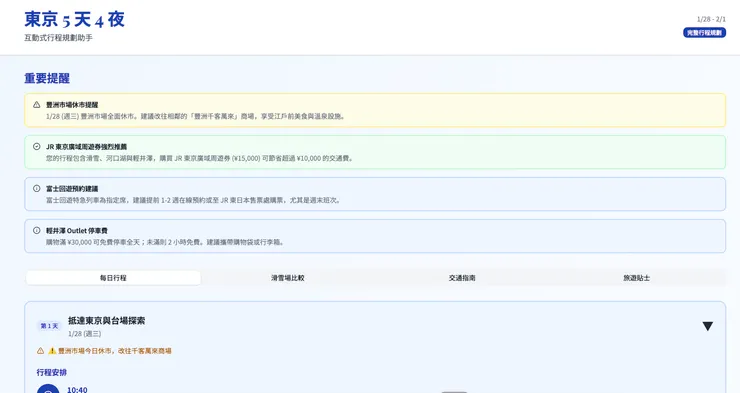Image resolution: width=740 pixels, height=393 pixels.
Task: Click the 1/28 (週三) date under day one
Action: pyautogui.click(x=84, y=334)
